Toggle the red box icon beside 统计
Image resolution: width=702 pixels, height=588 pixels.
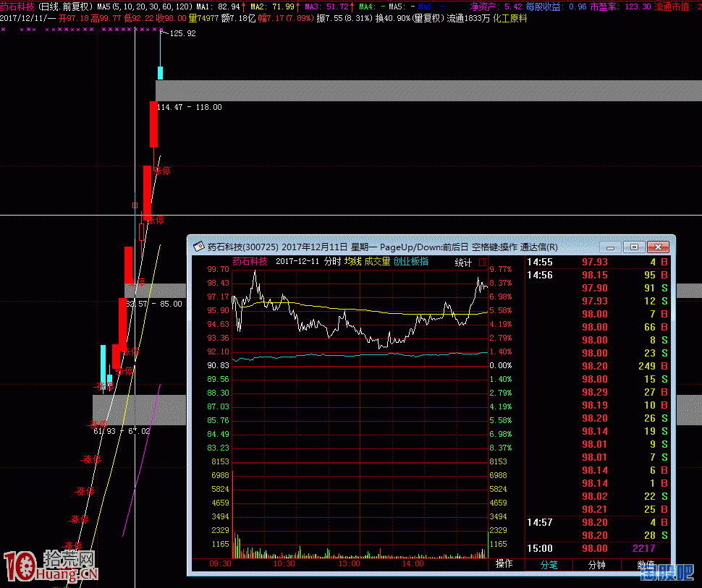(483, 263)
